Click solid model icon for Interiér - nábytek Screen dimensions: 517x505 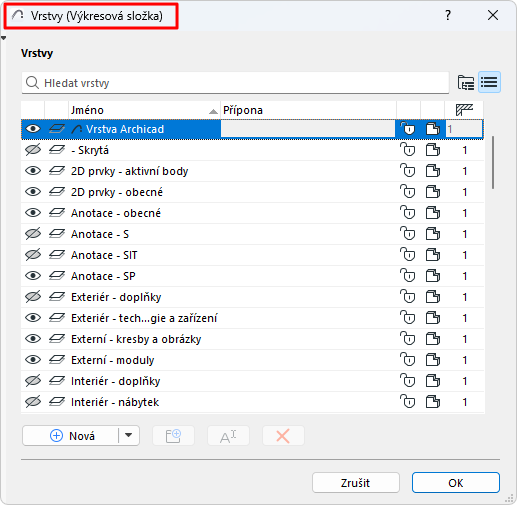pos(433,402)
